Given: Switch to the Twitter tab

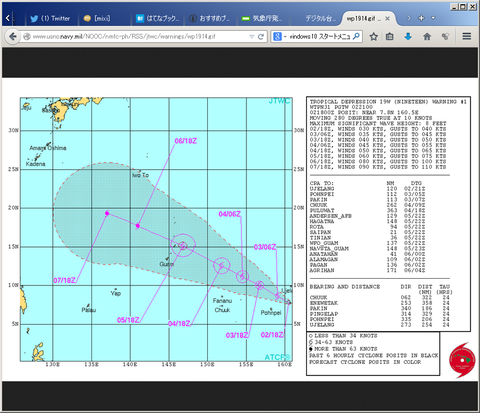Looking at the screenshot, I should tap(51, 18).
